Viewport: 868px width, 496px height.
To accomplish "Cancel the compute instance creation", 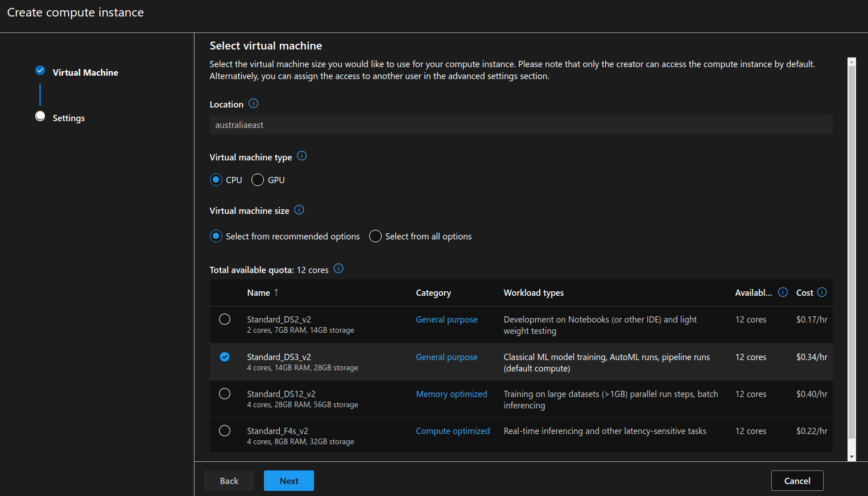I will click(x=797, y=481).
